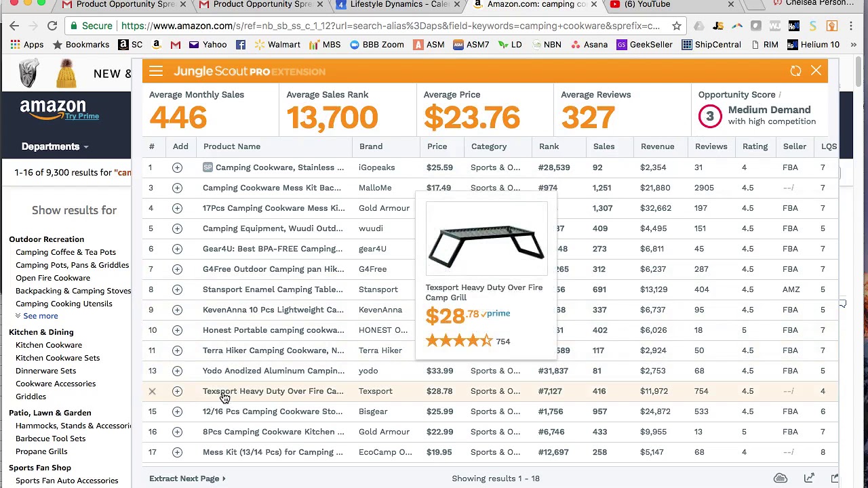The height and width of the screenshot is (488, 868).
Task: Open Camping Coffee & Tea Pots category
Action: coord(66,252)
